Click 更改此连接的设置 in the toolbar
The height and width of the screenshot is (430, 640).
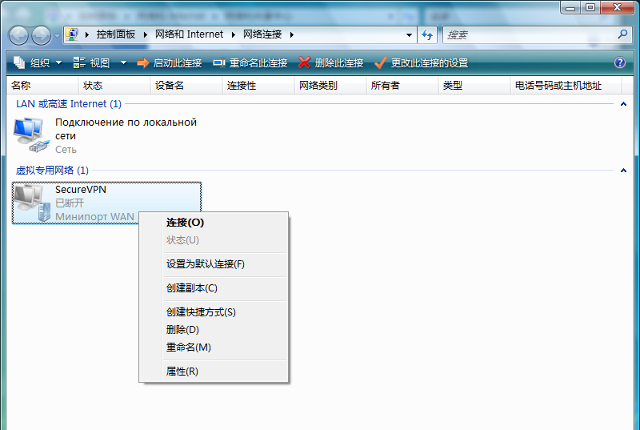[421, 62]
